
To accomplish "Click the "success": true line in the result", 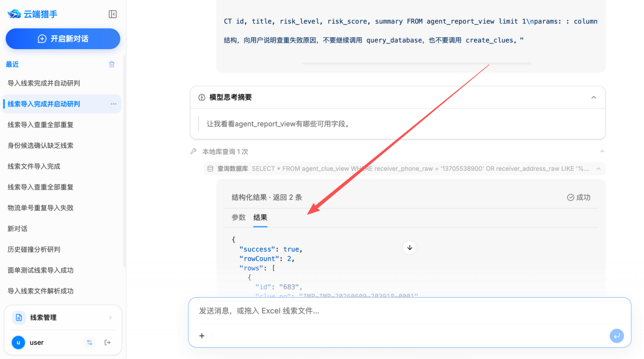I will coord(271,249).
